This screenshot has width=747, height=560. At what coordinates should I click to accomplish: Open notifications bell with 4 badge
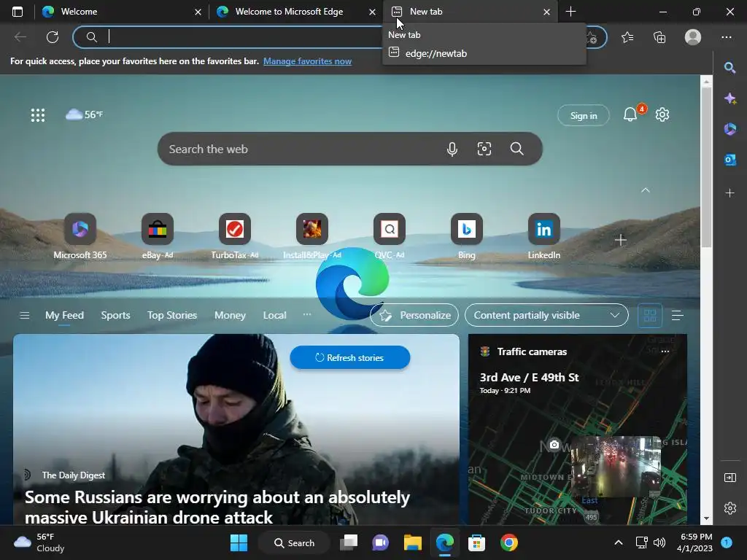(x=630, y=114)
